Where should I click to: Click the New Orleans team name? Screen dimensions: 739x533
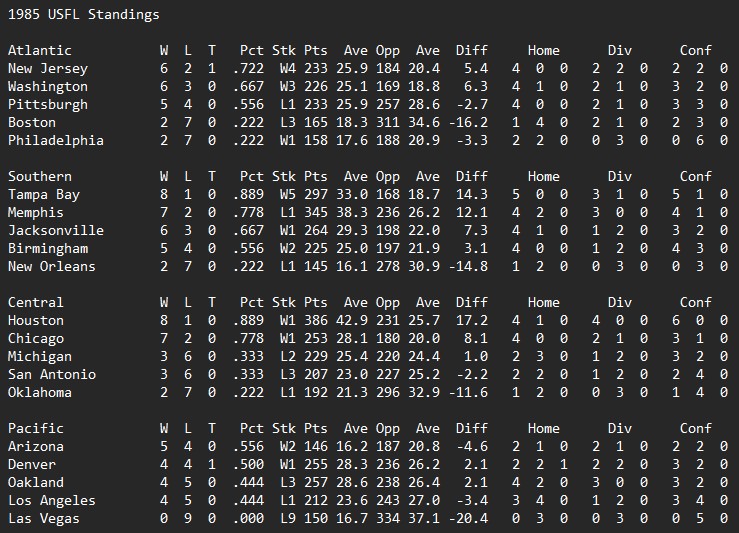coord(51,266)
